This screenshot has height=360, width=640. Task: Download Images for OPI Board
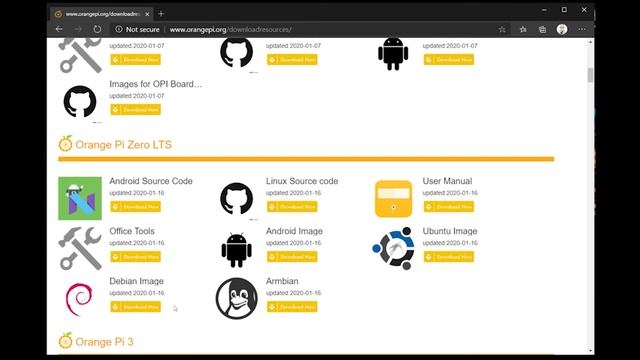pos(136,110)
